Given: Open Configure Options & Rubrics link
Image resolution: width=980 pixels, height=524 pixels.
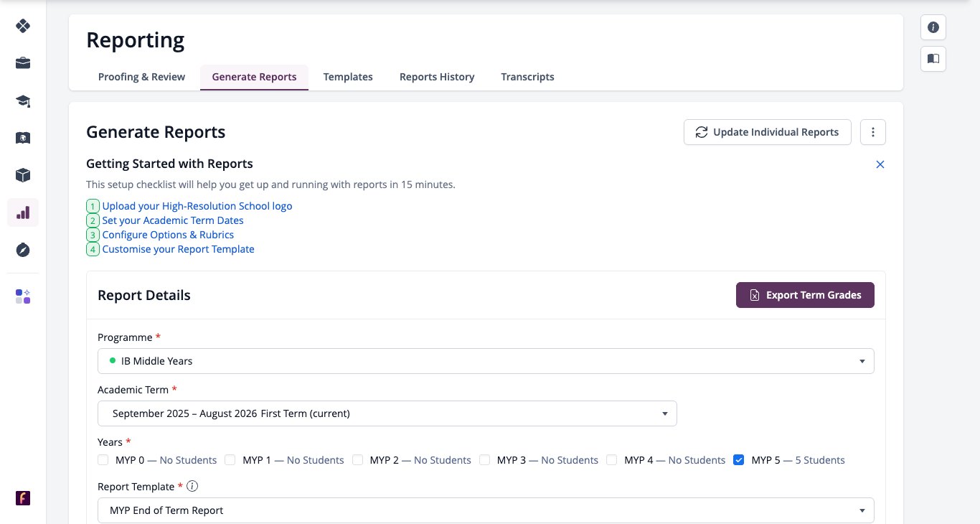Looking at the screenshot, I should [x=168, y=235].
